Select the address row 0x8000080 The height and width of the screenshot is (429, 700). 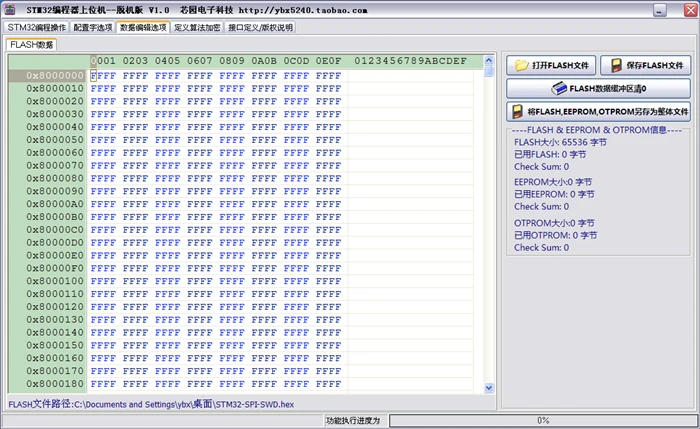(55, 178)
